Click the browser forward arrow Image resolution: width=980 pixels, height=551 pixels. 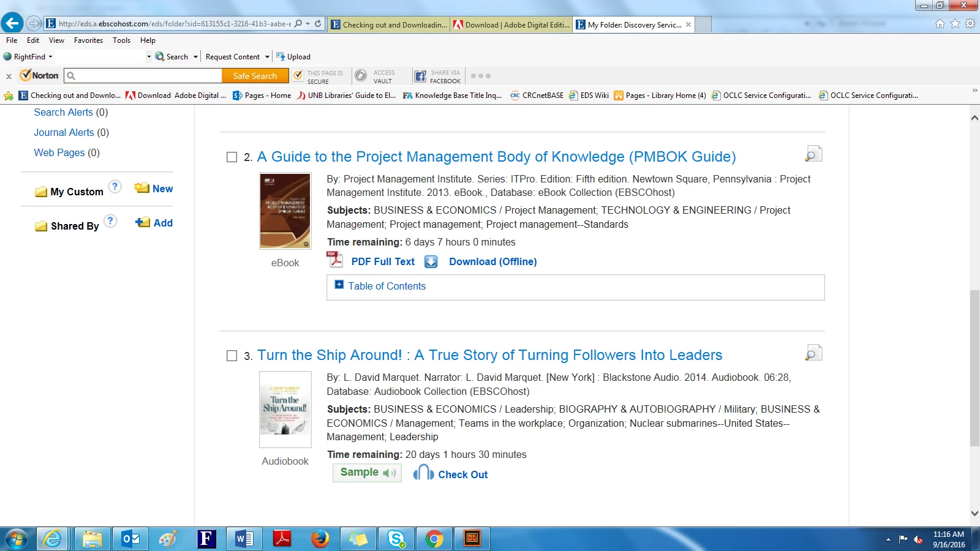point(34,24)
